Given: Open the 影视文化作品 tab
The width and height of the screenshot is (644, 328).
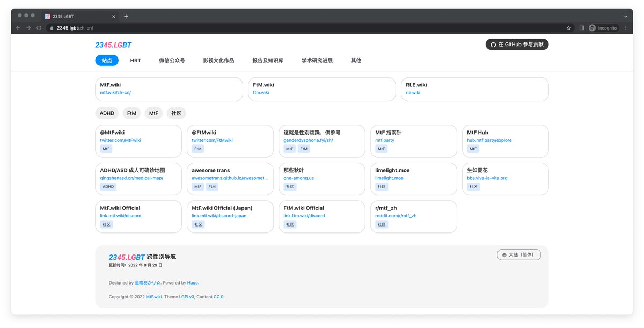Looking at the screenshot, I should (218, 60).
